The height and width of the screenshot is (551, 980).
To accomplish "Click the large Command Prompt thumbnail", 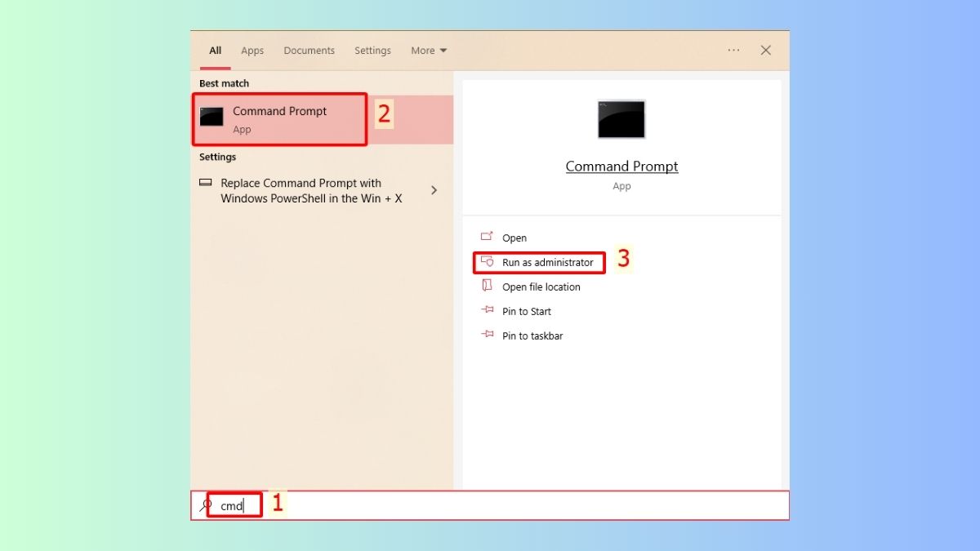I will coord(621,119).
